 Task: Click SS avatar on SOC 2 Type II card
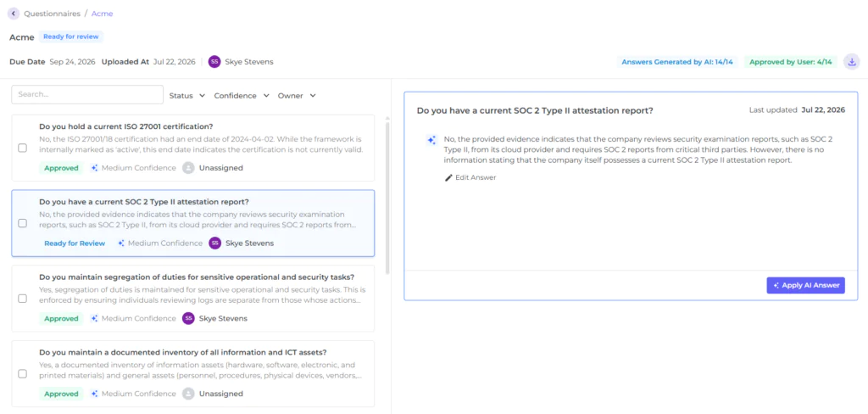point(214,243)
